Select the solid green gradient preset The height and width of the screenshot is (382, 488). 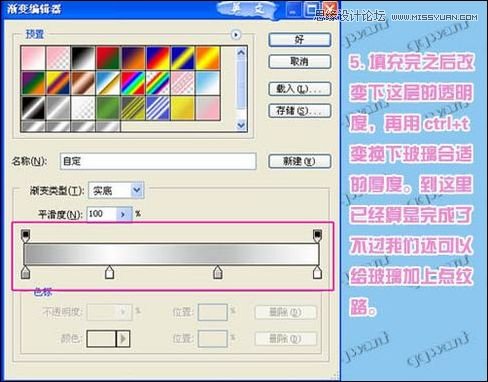pos(108,108)
